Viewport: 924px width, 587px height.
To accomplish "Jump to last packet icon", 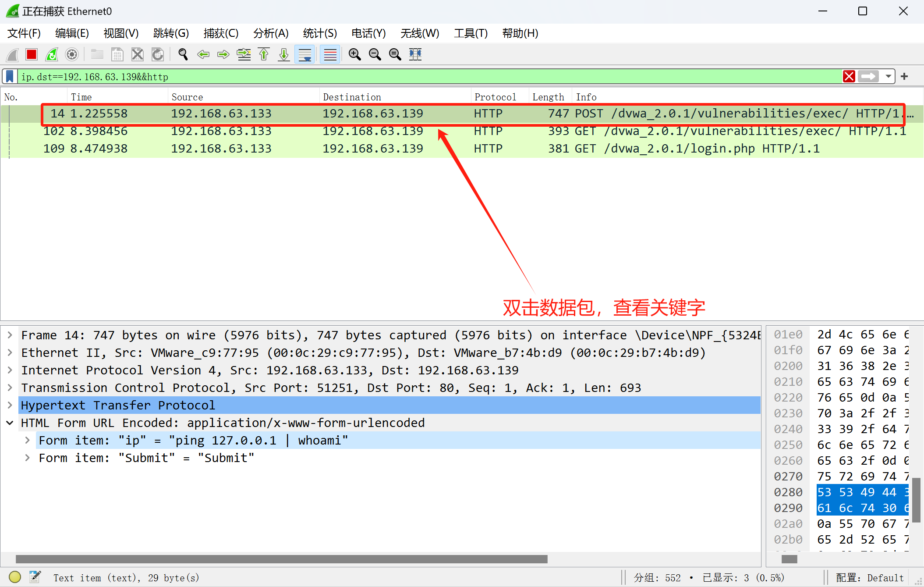I will [284, 54].
